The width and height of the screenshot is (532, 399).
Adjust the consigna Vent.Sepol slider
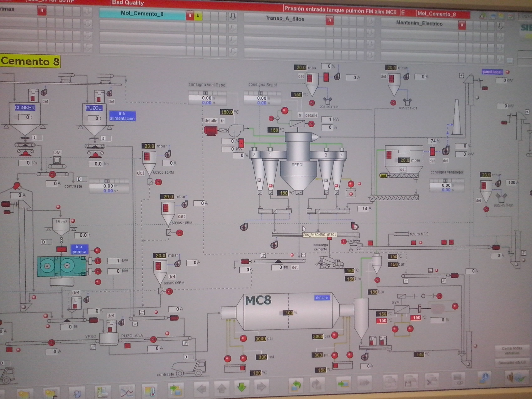click(x=205, y=93)
